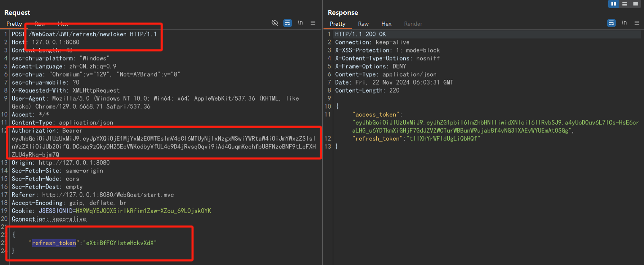Click the Request panel title

(x=17, y=13)
